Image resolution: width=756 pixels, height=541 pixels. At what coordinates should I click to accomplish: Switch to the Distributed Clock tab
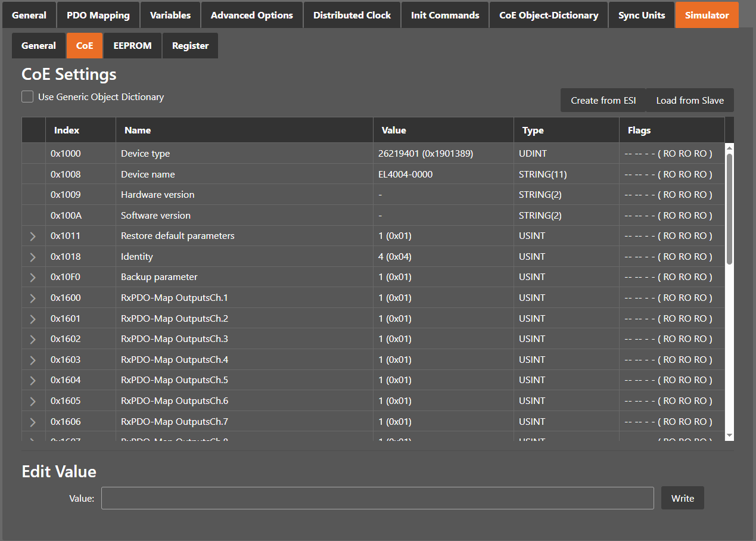tap(352, 15)
